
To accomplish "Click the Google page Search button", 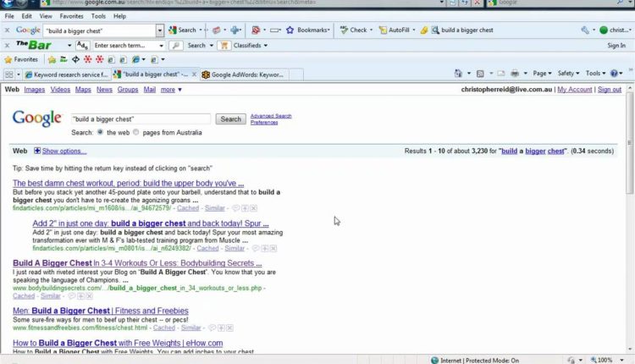I will (230, 119).
